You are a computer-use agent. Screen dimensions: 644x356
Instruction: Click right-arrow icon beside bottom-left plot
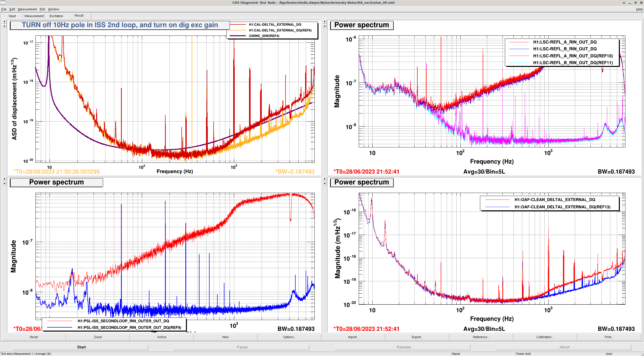[4, 179]
